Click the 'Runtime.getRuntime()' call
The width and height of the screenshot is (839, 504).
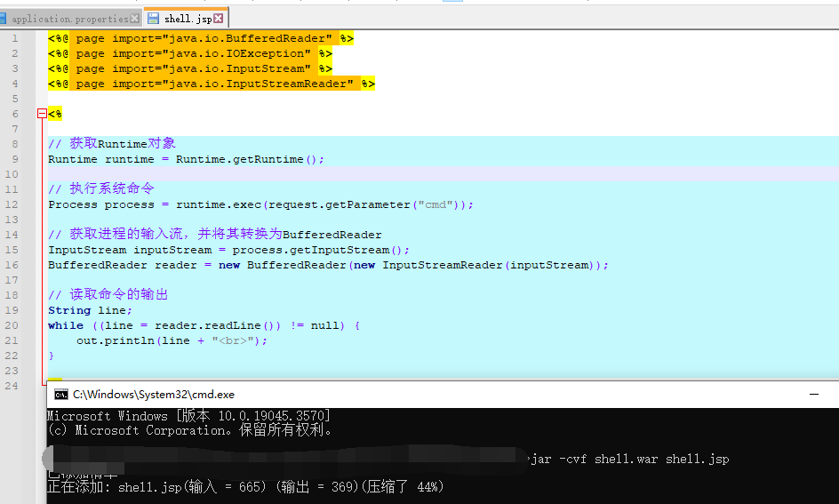point(247,159)
